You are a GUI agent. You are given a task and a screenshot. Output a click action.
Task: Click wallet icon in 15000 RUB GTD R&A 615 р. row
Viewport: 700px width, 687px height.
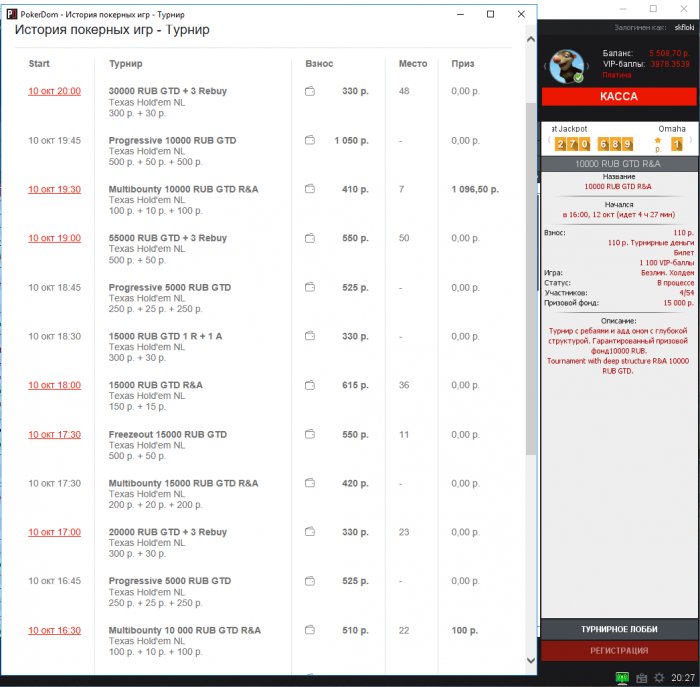[x=310, y=385]
